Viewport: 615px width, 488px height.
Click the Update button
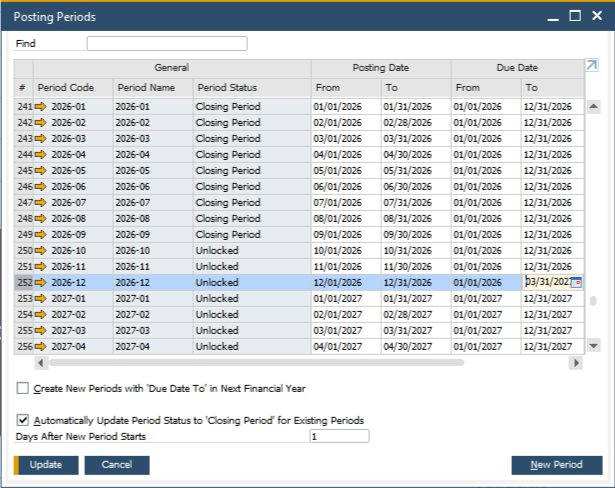(46, 465)
